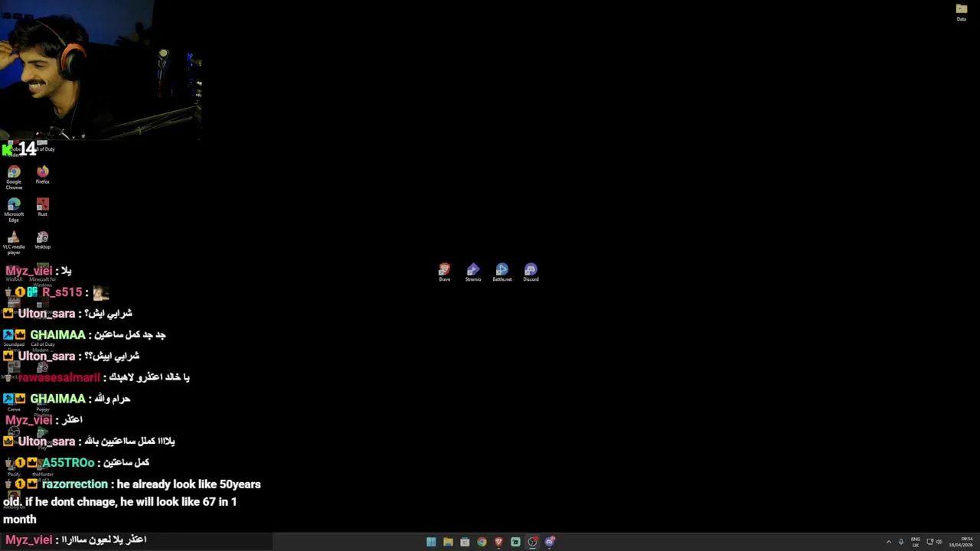
Task: Open the Firefox desktop shortcut
Action: (x=43, y=175)
